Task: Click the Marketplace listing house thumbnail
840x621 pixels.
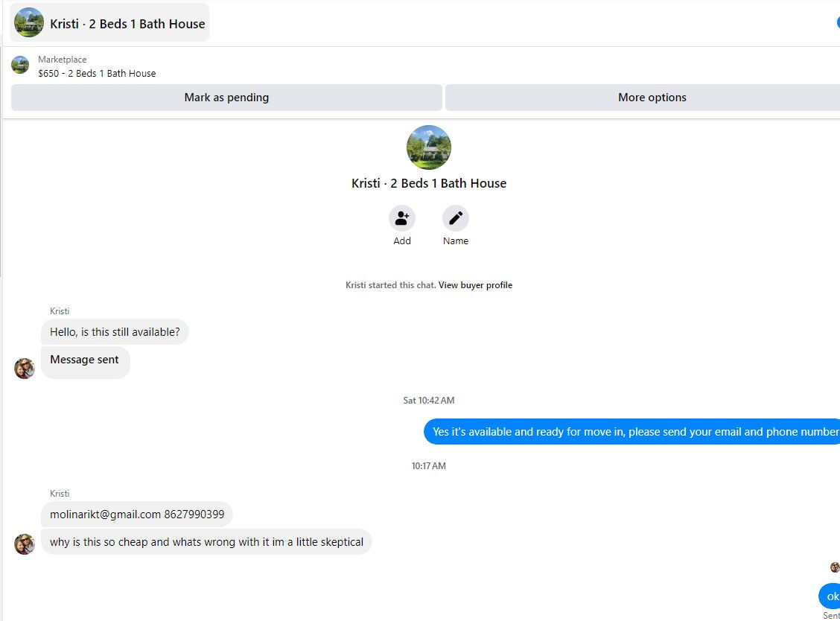Action: pyautogui.click(x=20, y=66)
